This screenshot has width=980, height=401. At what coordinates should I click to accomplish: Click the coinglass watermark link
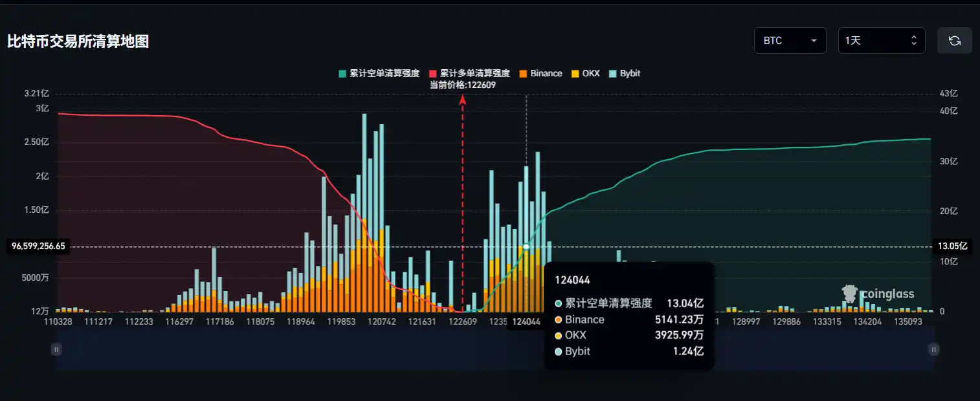888,294
